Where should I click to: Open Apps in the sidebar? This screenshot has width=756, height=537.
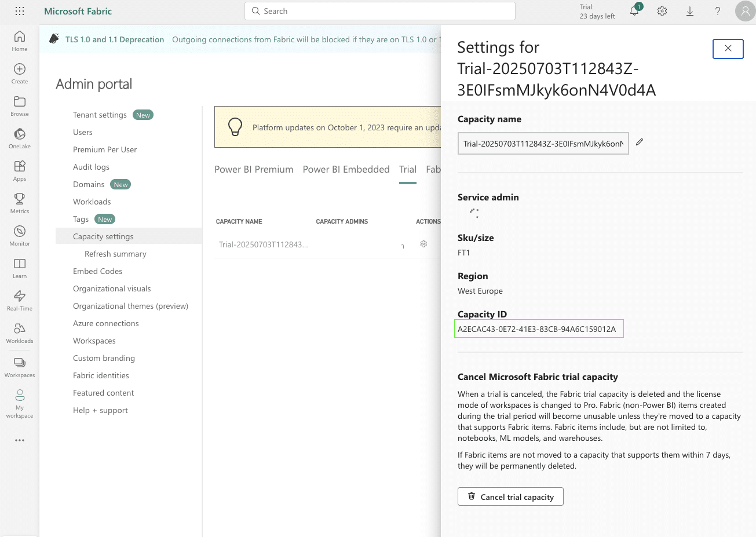[20, 170]
